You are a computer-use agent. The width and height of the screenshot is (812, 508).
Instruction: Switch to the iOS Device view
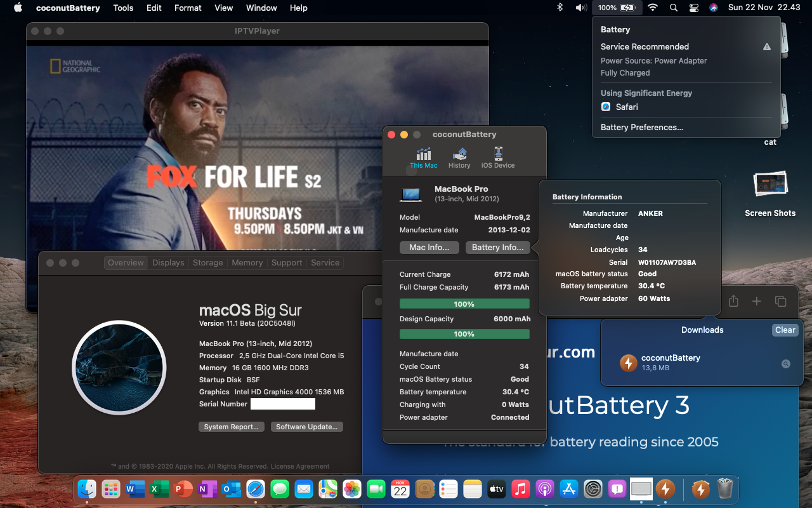point(498,157)
